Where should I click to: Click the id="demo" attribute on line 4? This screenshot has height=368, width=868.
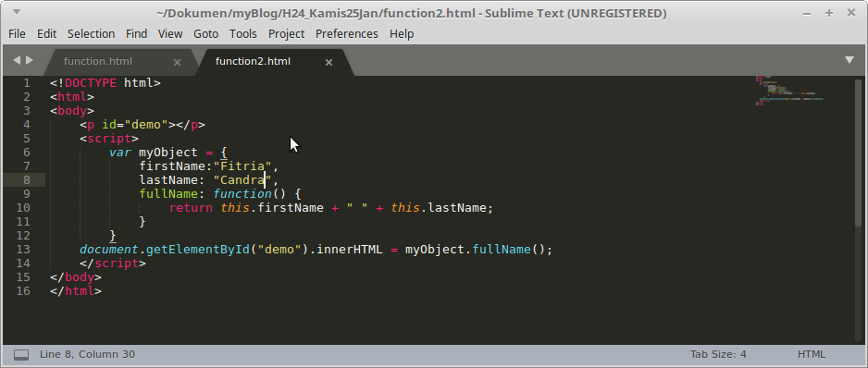[x=134, y=125]
